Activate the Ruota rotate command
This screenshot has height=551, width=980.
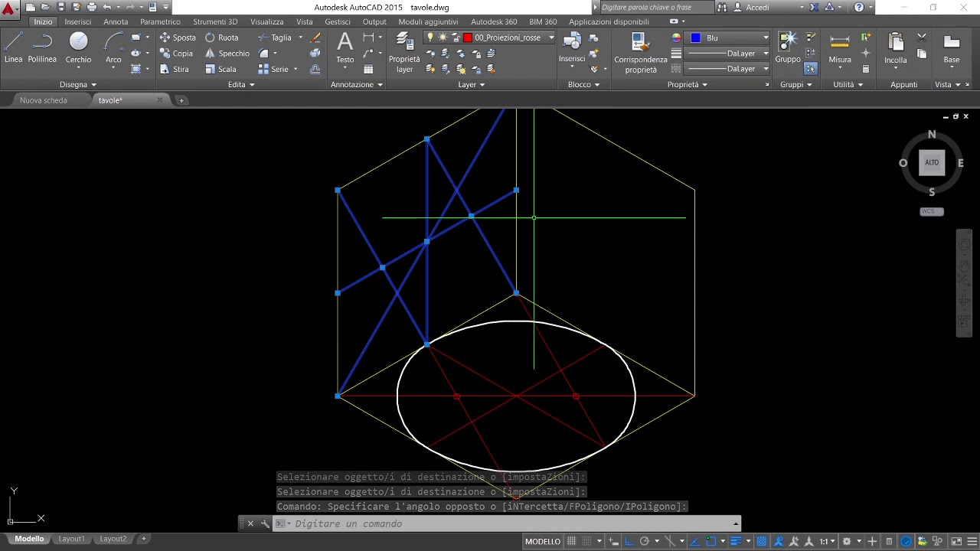tap(221, 37)
